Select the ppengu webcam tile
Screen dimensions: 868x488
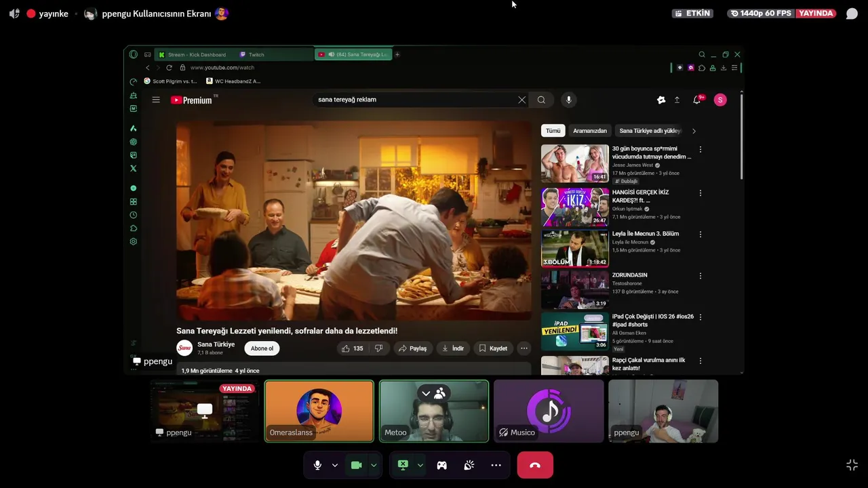pyautogui.click(x=663, y=411)
